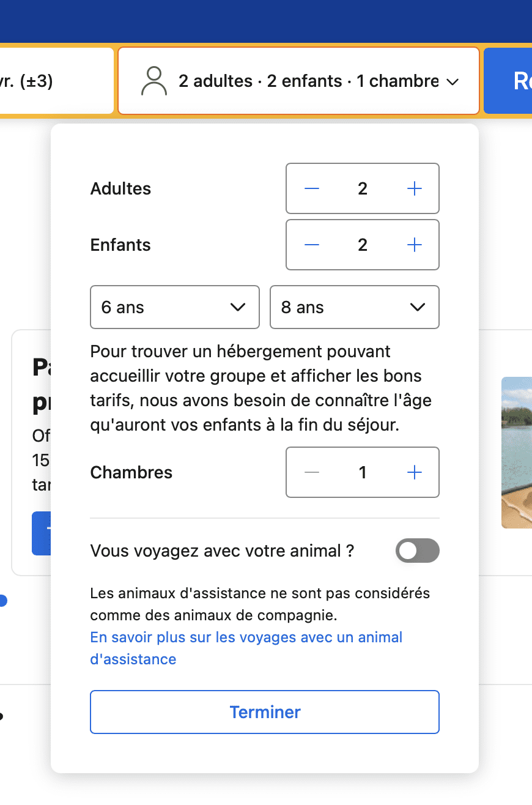The image size is (532, 805).
Task: Add one more child using Enfants plus
Action: click(x=415, y=245)
